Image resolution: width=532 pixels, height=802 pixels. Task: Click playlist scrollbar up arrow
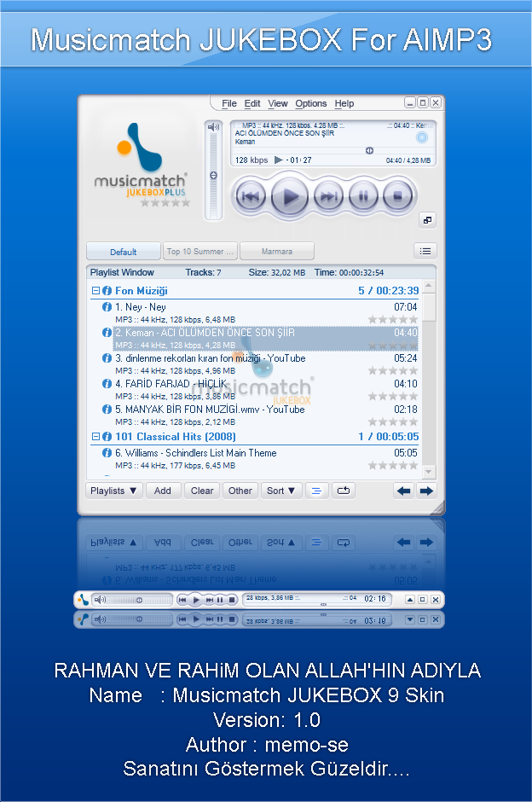point(429,286)
